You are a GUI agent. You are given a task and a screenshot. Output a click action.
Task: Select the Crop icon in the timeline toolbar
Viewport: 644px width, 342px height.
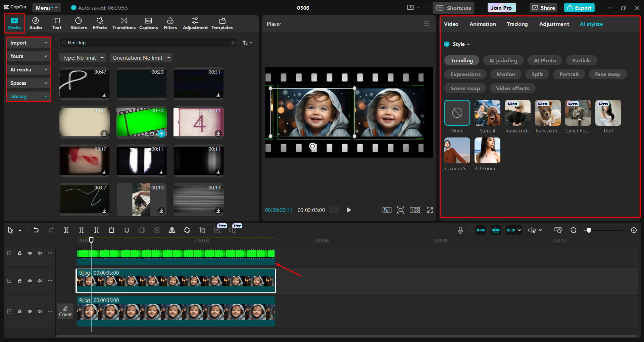[x=202, y=230]
